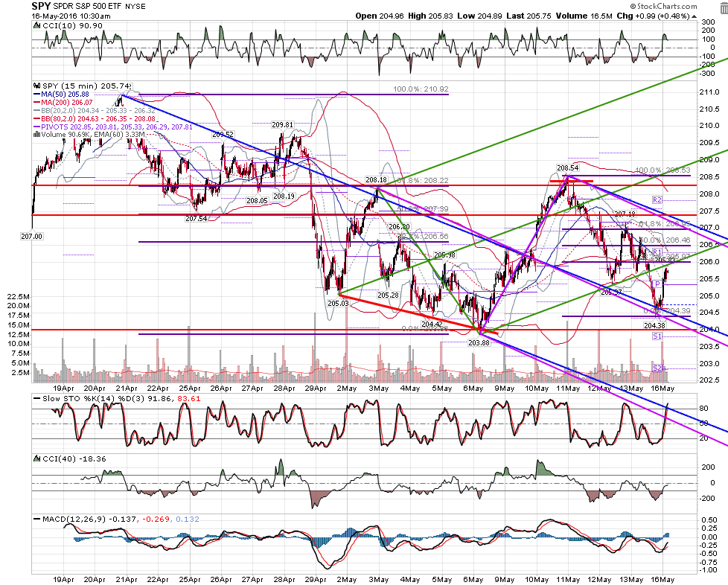Click the 100.0%: 210.92 Fibonacci label
The width and height of the screenshot is (728, 585).
pos(421,89)
